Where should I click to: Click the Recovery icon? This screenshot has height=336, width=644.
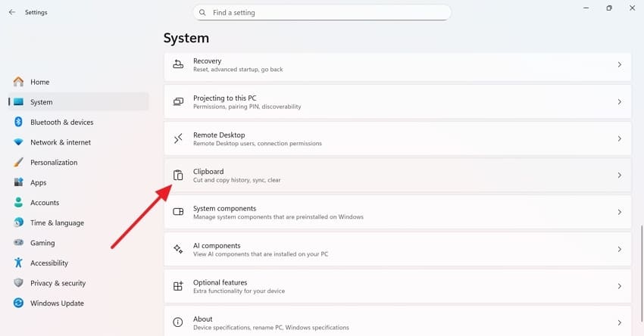(178, 64)
